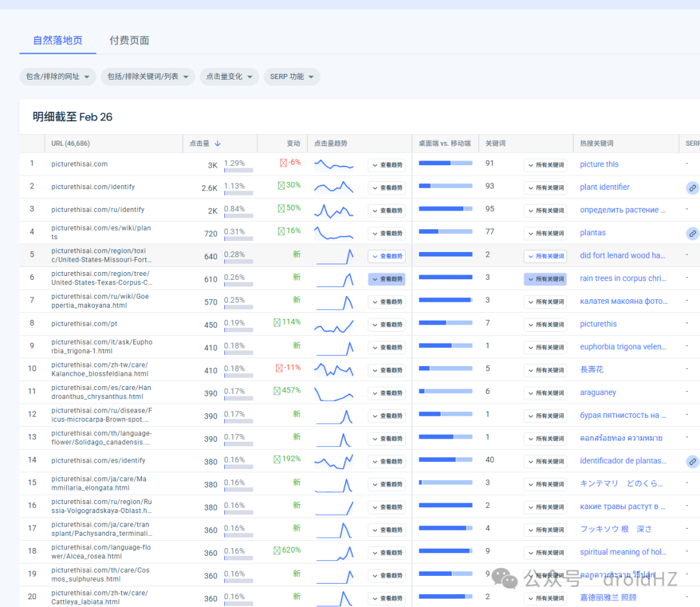700x607 pixels.
Task: Click the SERP link icon for es/wiki/plants row
Action: pyautogui.click(x=692, y=233)
